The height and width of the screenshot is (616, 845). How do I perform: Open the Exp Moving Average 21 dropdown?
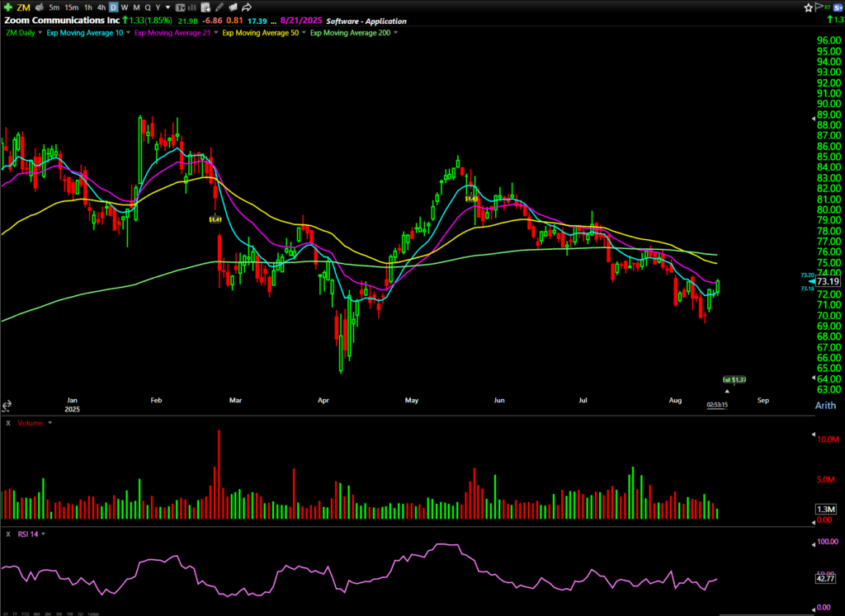[215, 33]
